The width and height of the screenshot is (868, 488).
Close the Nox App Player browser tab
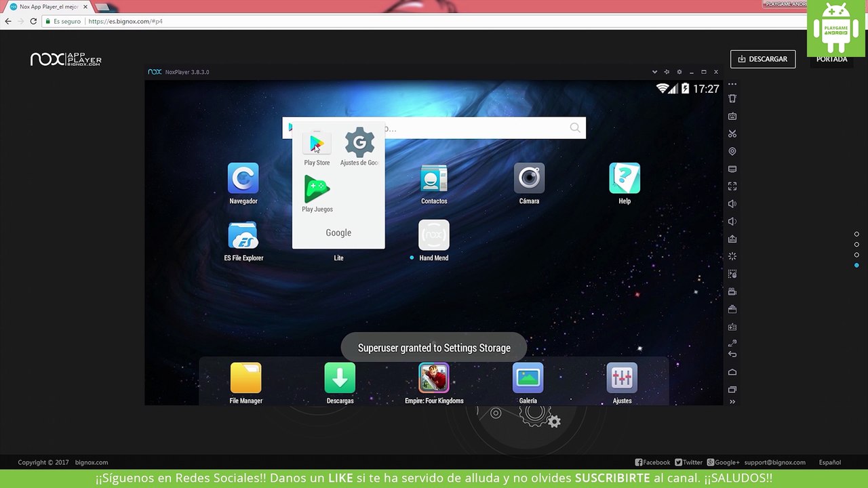85,7
